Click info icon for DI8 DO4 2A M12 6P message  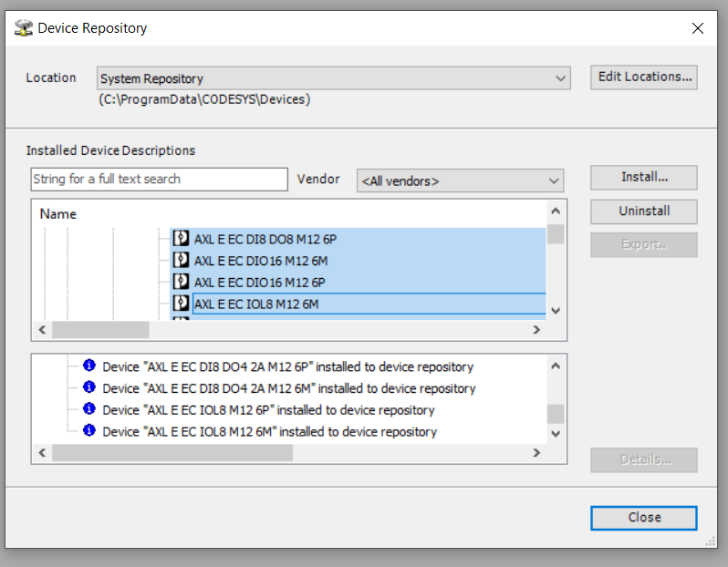click(x=89, y=366)
